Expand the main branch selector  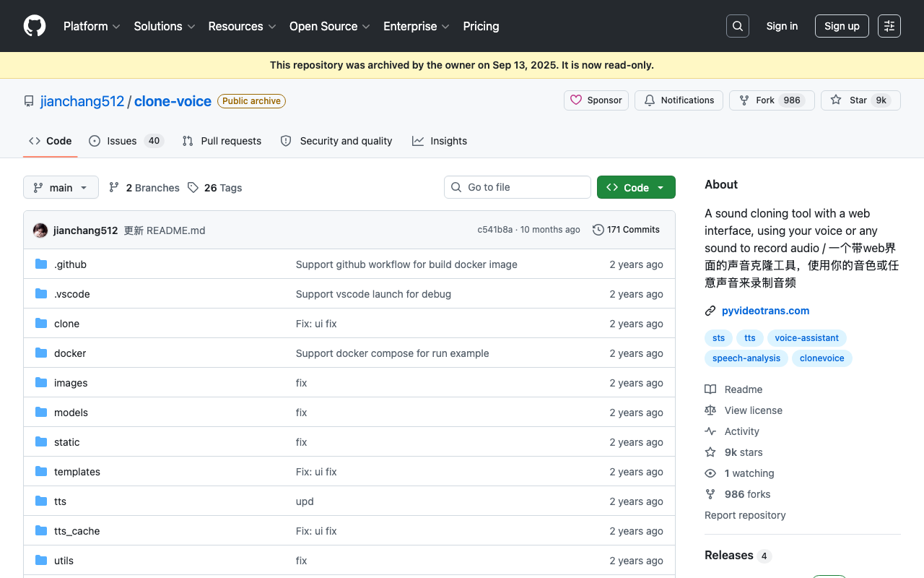(x=61, y=188)
